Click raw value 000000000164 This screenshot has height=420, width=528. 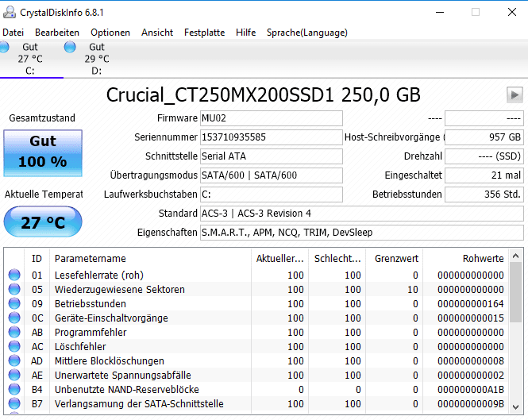(470, 304)
